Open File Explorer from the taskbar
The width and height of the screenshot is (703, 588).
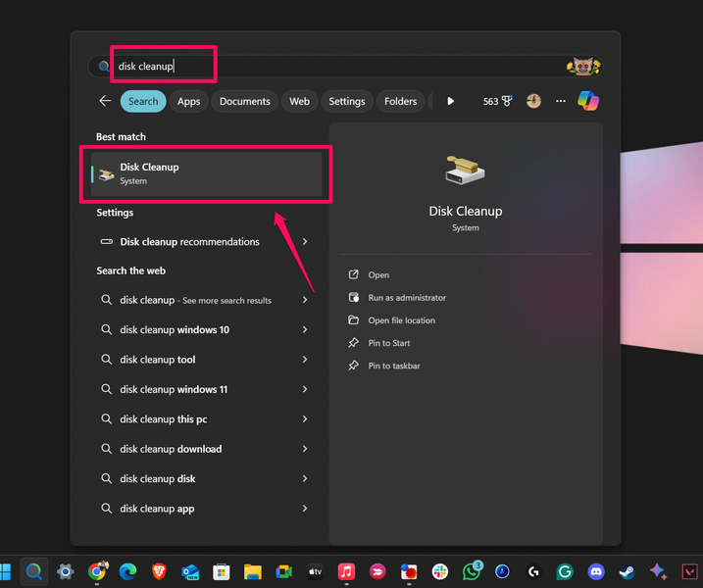pos(253,571)
